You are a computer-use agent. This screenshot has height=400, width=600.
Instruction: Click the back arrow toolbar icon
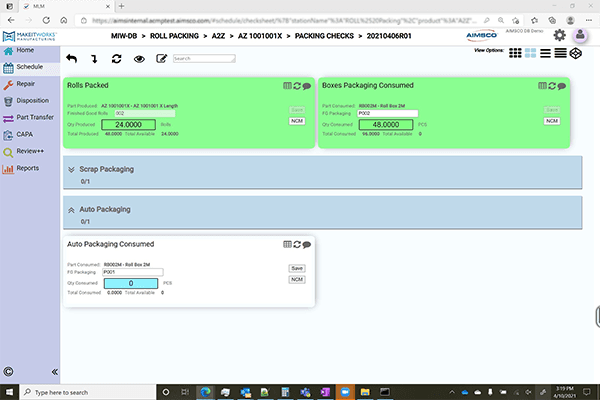coord(71,58)
